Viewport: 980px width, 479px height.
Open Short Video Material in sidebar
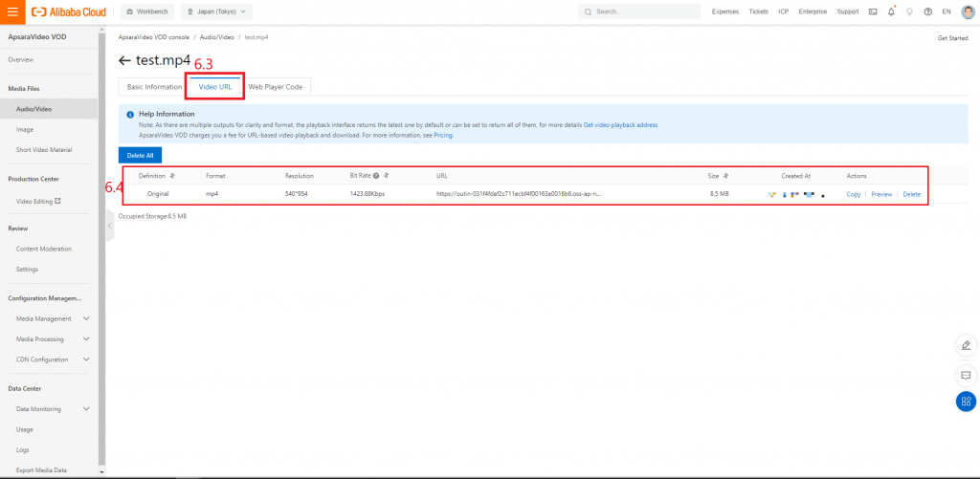(x=44, y=150)
